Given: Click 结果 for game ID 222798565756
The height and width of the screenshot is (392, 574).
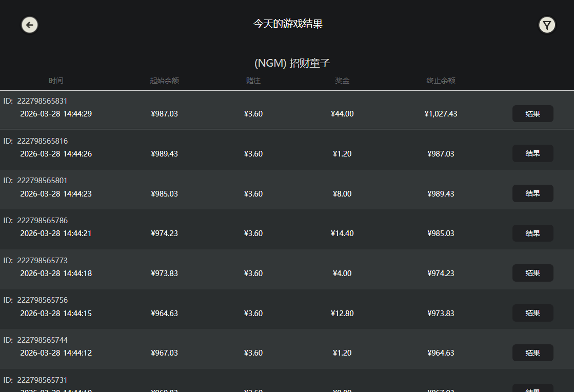Looking at the screenshot, I should [x=532, y=313].
